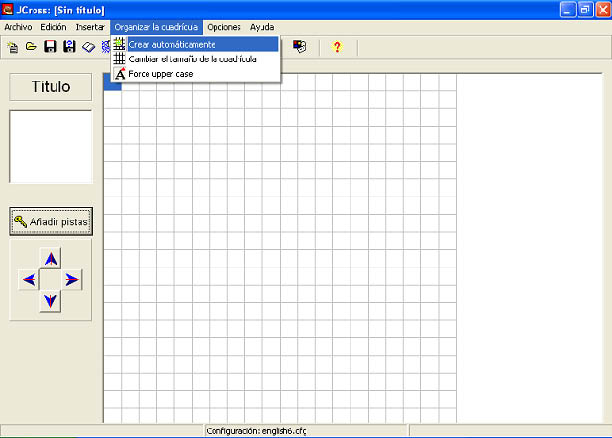Viewport: 612px width, 438px height.
Task: Click the letter A icon beside Force upper case
Action: (x=120, y=74)
